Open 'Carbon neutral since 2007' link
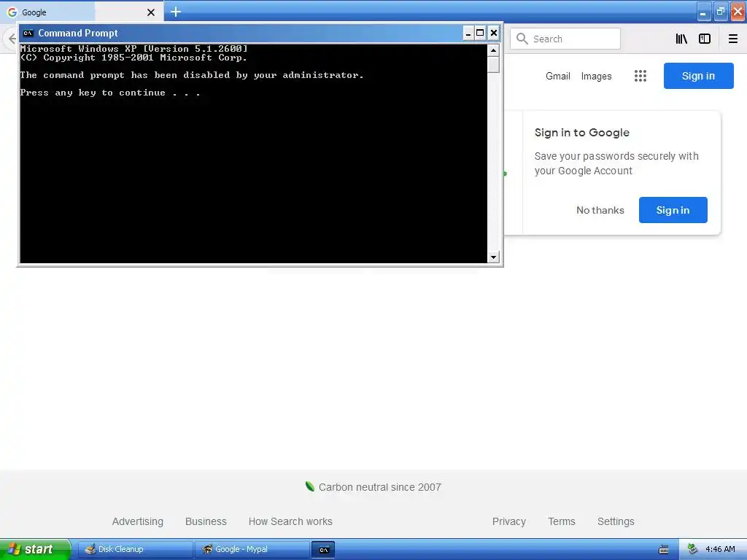Image resolution: width=747 pixels, height=560 pixels. coord(379,487)
